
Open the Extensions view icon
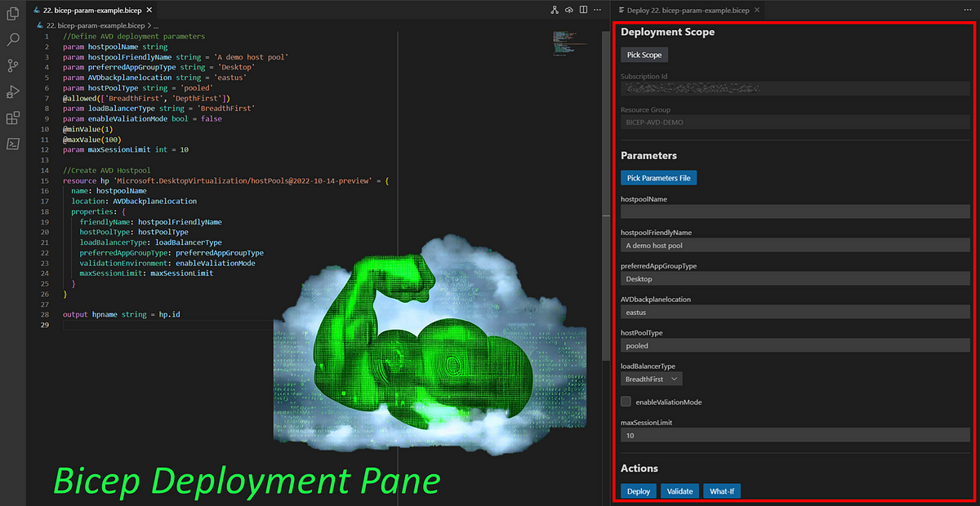click(x=12, y=118)
